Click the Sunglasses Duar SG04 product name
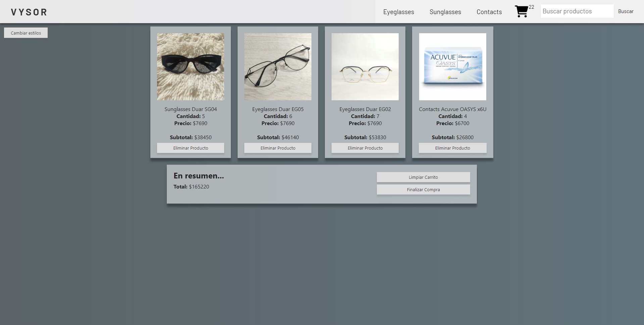Viewport: 644px width, 325px height. point(191,109)
